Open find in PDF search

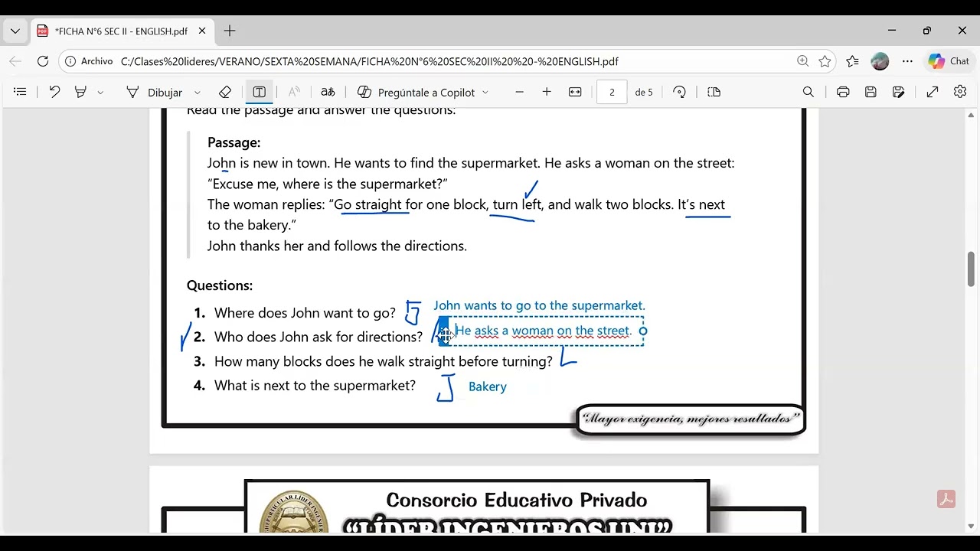tap(808, 92)
